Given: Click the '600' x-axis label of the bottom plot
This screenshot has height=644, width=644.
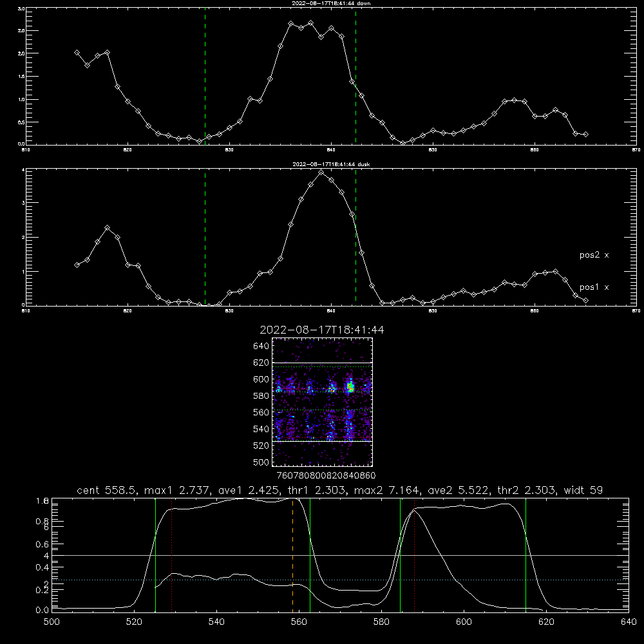Looking at the screenshot, I should tap(464, 622).
